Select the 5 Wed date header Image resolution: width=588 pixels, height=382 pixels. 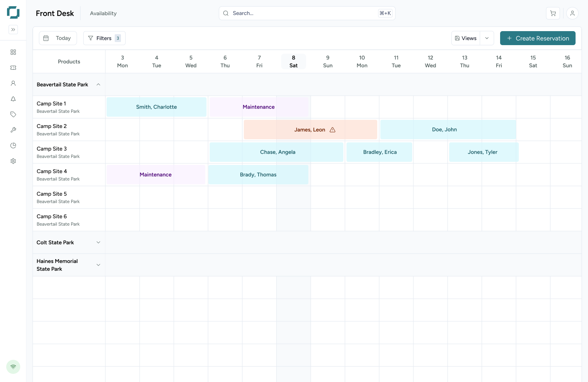191,61
